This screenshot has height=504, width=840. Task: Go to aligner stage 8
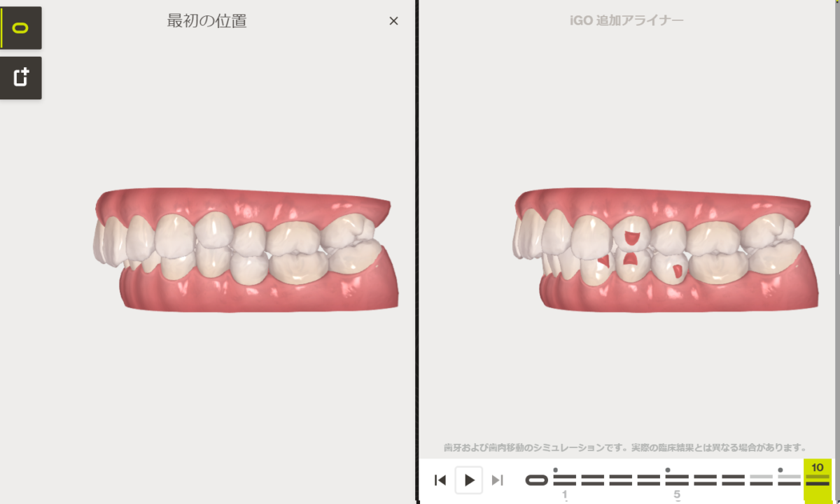(x=761, y=480)
